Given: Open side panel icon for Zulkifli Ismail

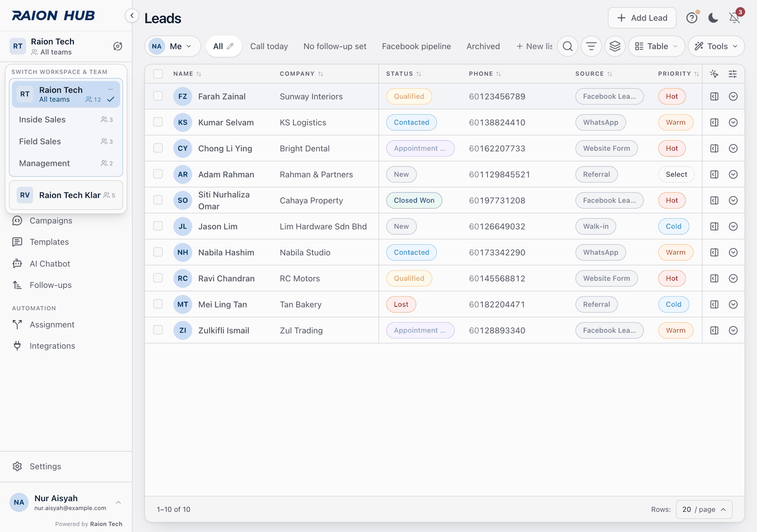Looking at the screenshot, I should (714, 331).
